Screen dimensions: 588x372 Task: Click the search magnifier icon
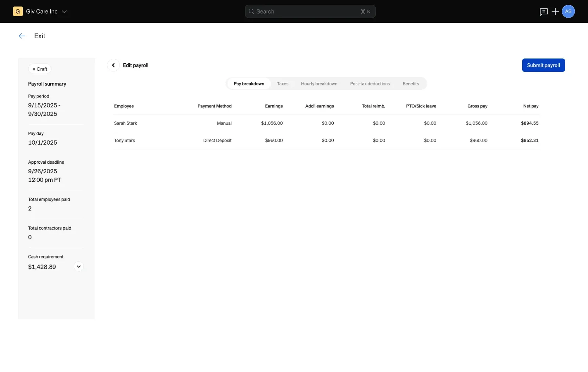251,11
